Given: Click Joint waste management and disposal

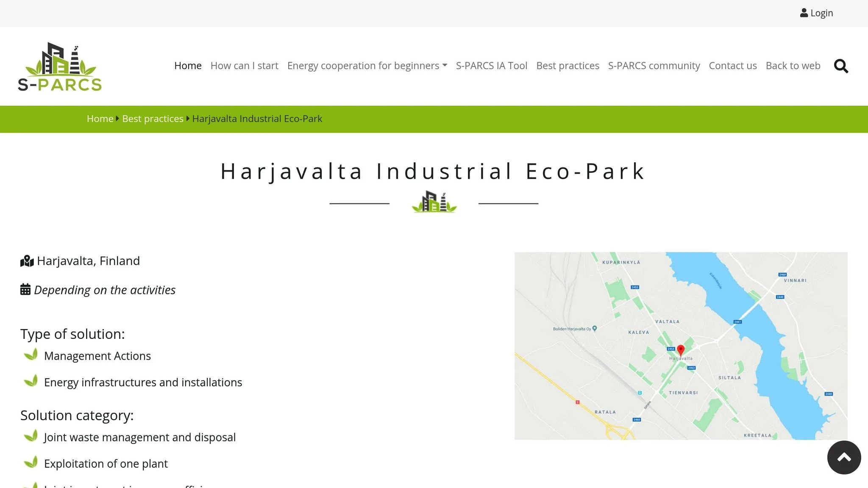Looking at the screenshot, I should pos(140,437).
